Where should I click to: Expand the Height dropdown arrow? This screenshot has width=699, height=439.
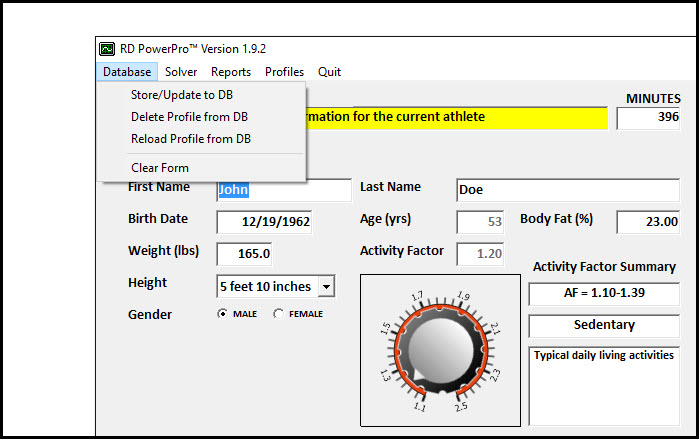(x=326, y=287)
